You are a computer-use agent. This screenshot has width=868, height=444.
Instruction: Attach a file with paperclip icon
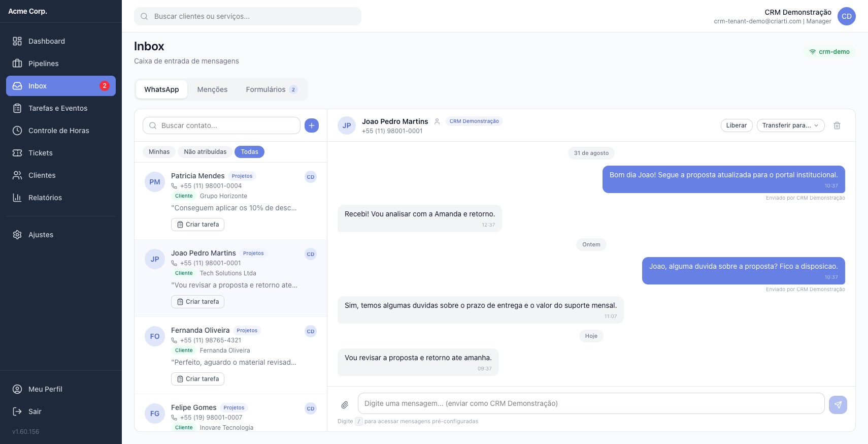tap(345, 405)
